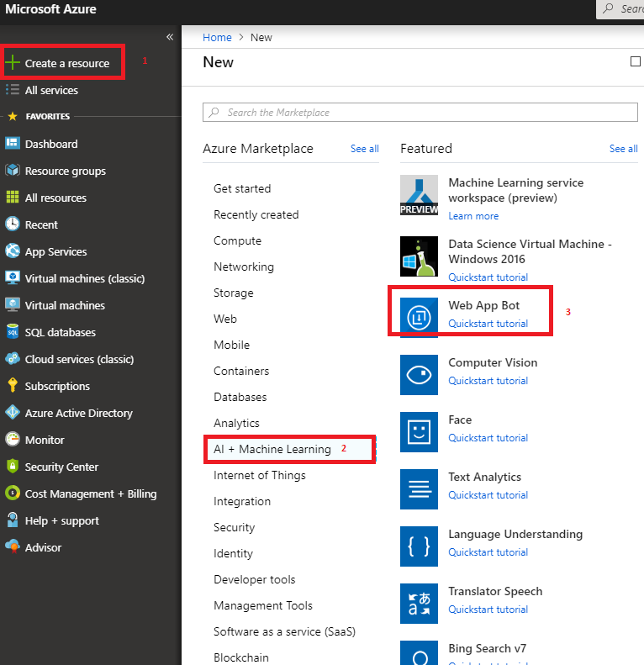Click the Home breadcrumb link
The width and height of the screenshot is (644, 665).
(217, 37)
